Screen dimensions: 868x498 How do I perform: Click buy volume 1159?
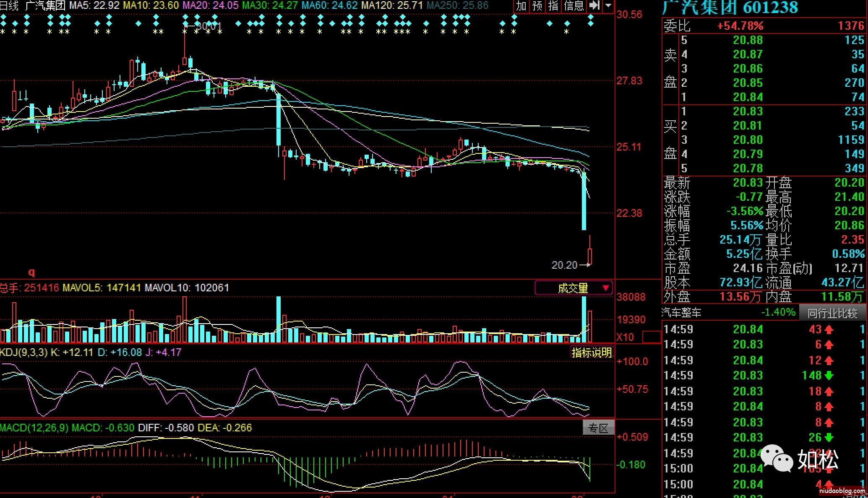tap(851, 140)
